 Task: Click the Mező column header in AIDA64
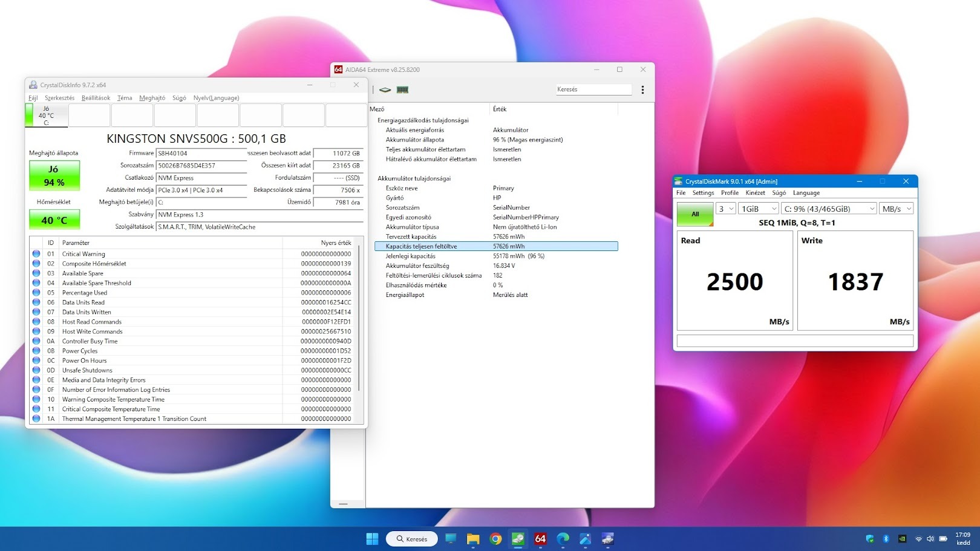428,109
